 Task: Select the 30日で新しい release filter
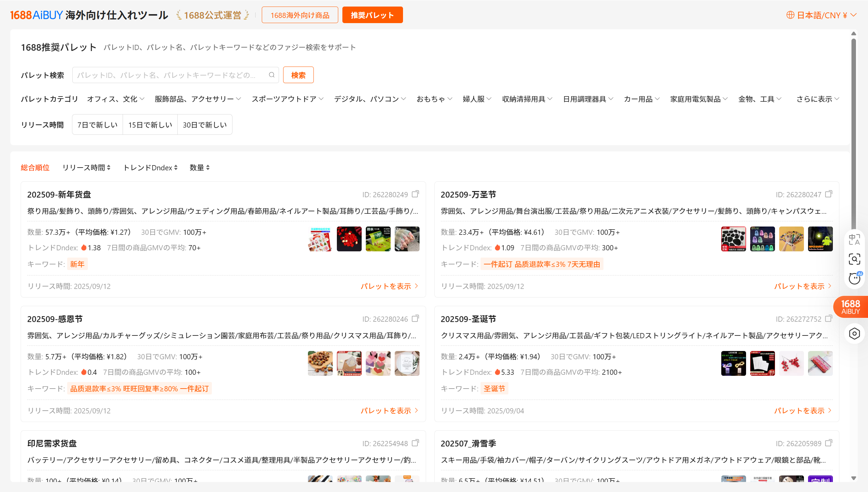(205, 125)
